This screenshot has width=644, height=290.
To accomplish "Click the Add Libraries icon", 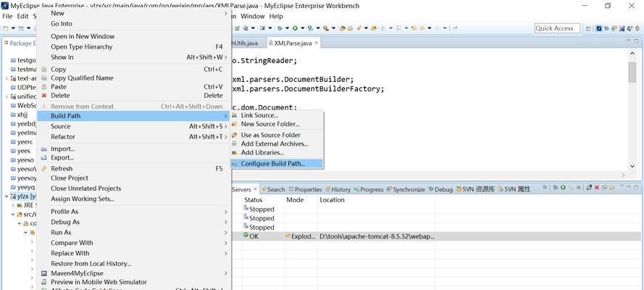I will click(234, 152).
